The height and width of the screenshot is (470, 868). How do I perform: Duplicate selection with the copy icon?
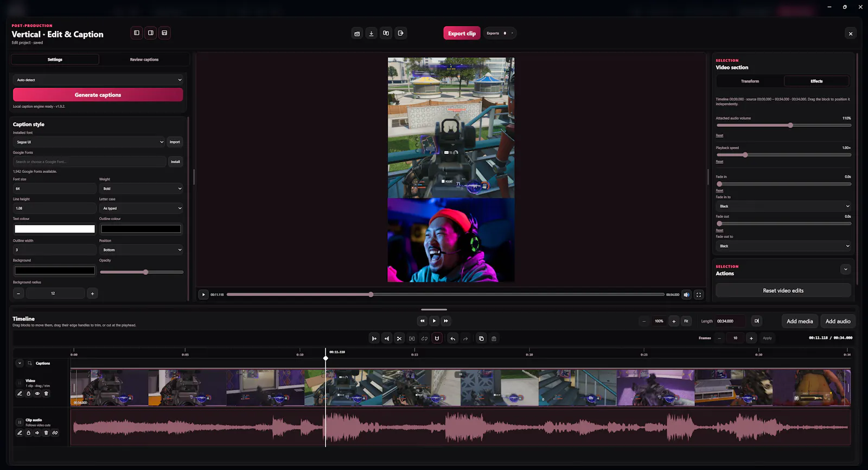(x=481, y=338)
